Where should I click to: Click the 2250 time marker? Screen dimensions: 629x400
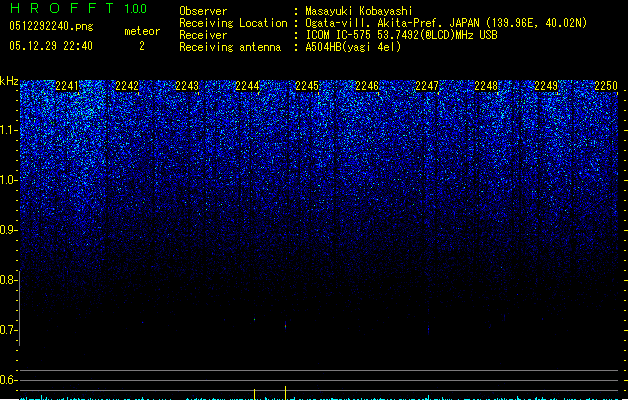pyautogui.click(x=606, y=86)
